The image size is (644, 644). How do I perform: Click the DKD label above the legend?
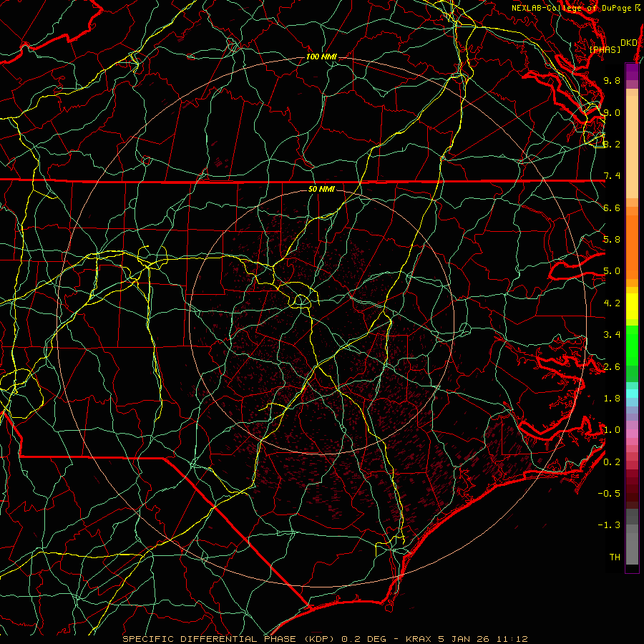pyautogui.click(x=629, y=42)
